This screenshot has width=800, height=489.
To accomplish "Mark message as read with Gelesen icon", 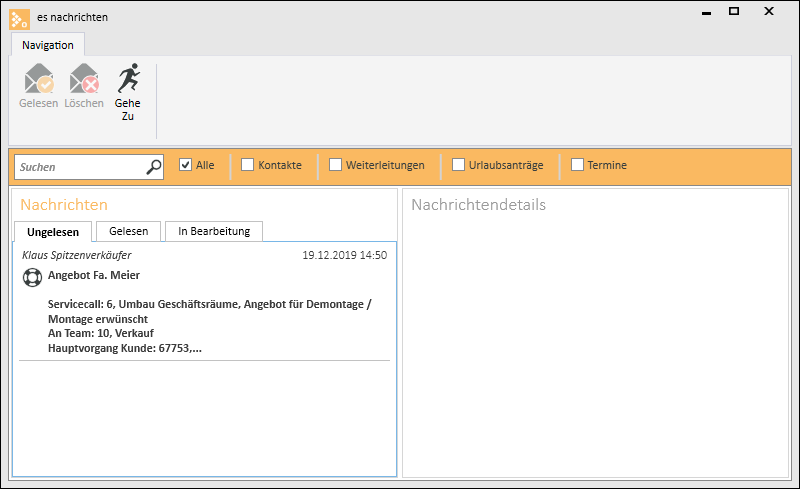I will 39,79.
